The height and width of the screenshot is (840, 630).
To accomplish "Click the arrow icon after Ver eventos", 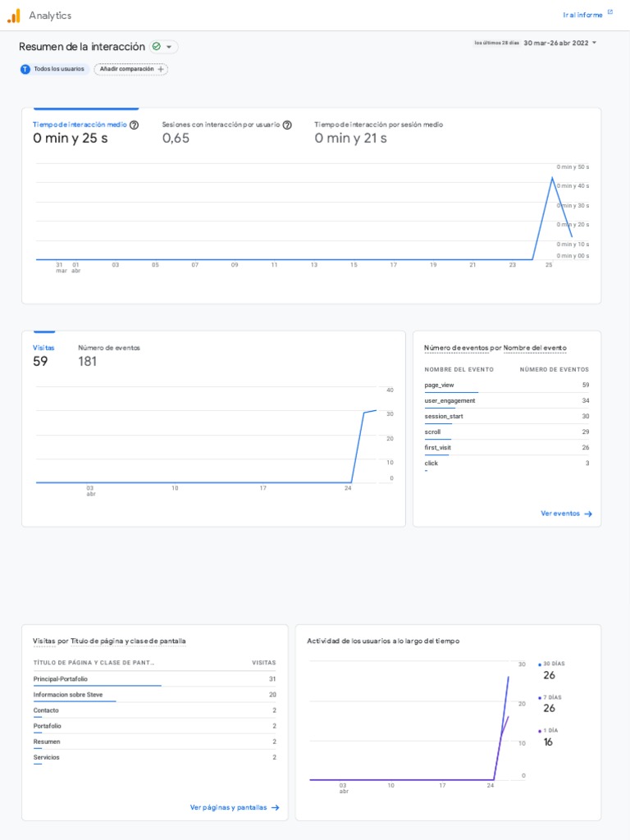I will tap(588, 514).
